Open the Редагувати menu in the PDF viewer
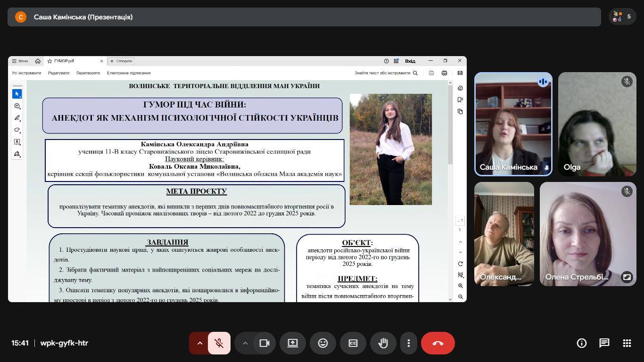 (58, 73)
